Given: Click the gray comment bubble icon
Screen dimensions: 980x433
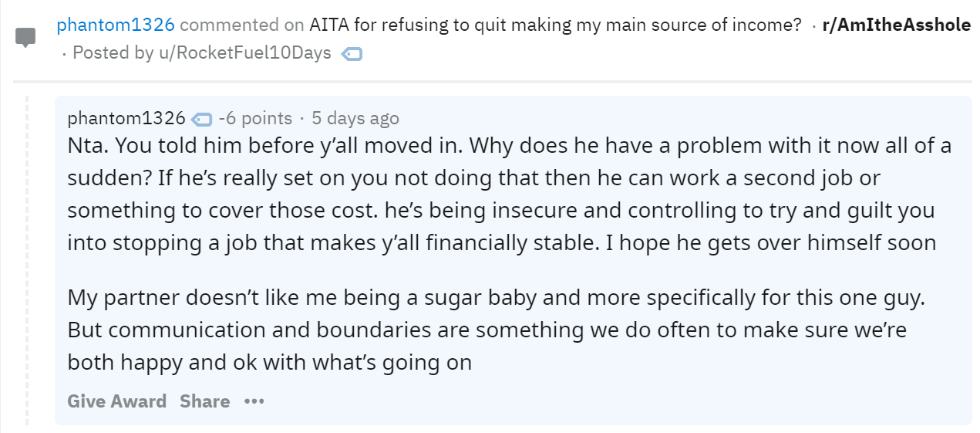Looking at the screenshot, I should coord(25,38).
